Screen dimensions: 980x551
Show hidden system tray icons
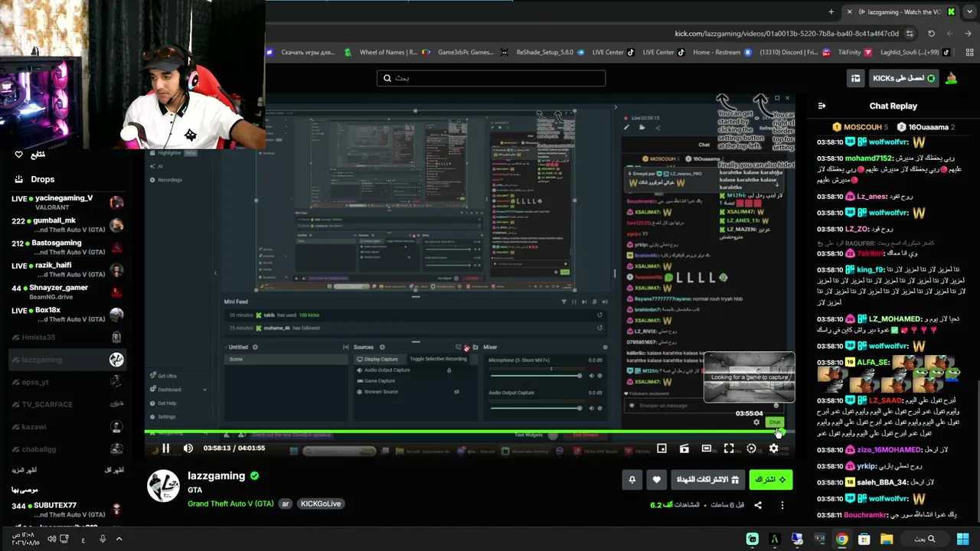click(119, 539)
